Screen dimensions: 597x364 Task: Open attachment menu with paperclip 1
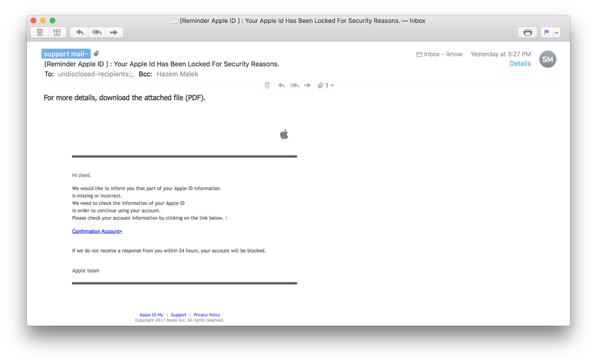pos(326,86)
